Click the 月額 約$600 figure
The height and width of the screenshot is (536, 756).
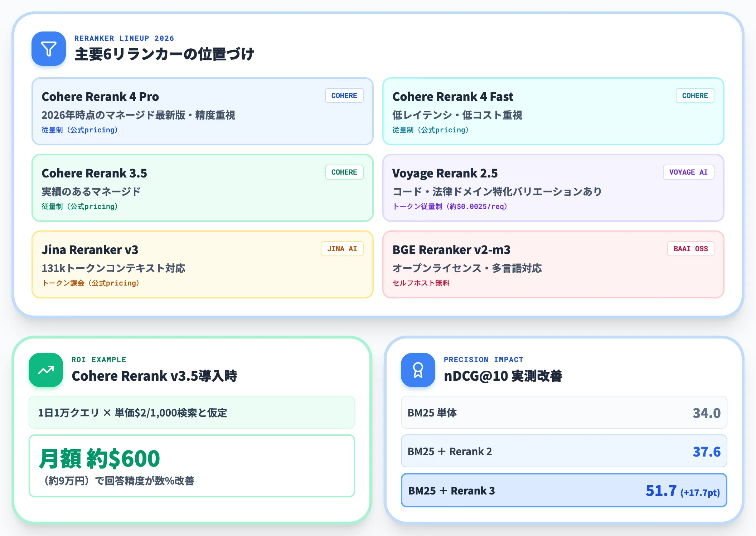100,458
